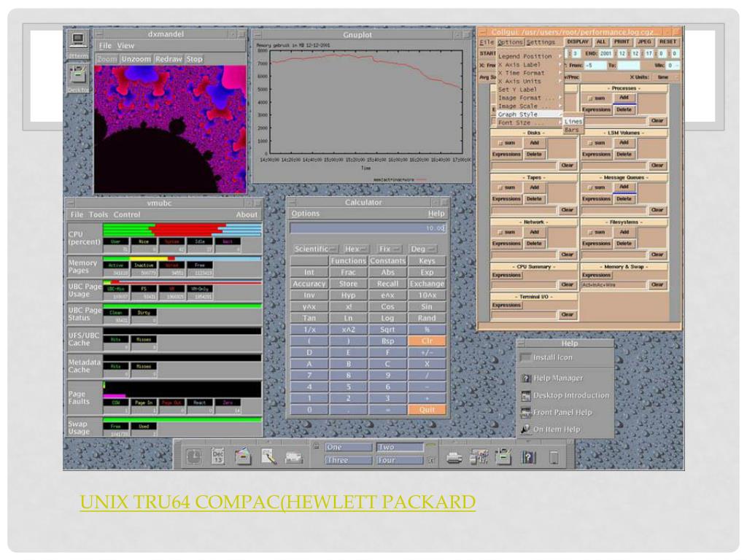Click the From field containing -5 in Collgui
Screen dimensions: 747x560
pos(595,66)
